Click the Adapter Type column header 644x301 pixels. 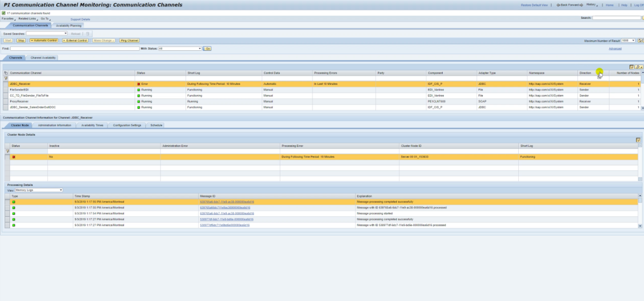(x=502, y=73)
